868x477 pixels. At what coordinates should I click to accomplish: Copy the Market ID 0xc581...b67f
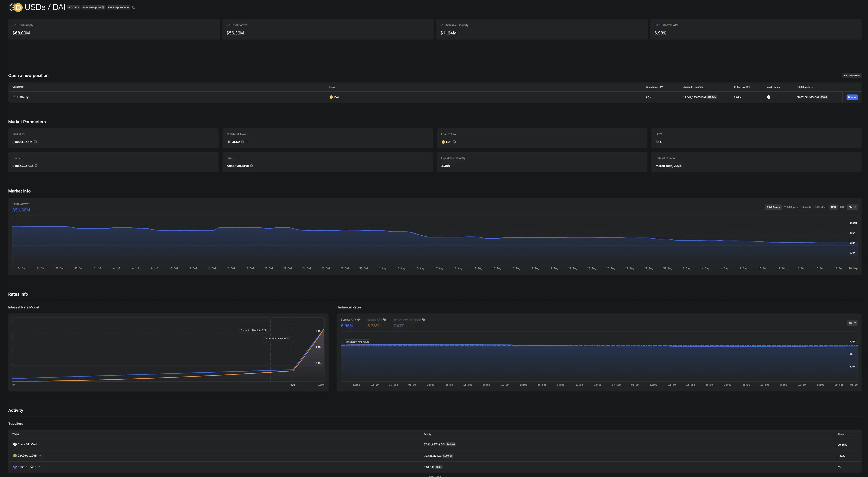(35, 142)
